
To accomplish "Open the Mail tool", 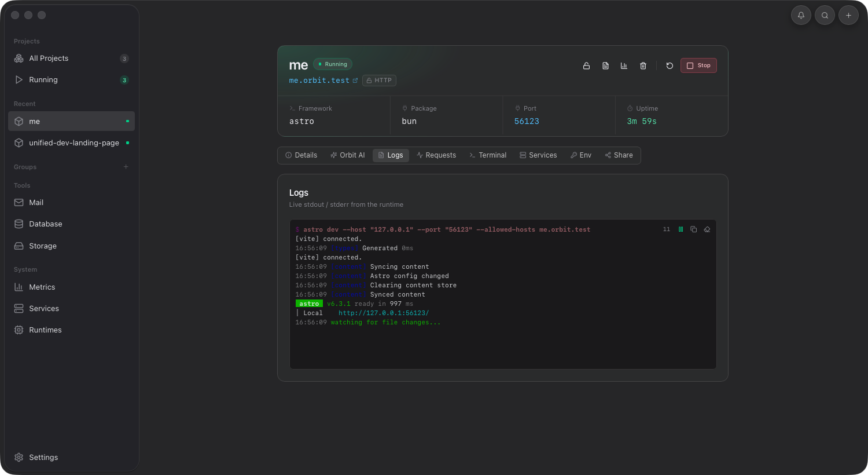I will (71, 203).
